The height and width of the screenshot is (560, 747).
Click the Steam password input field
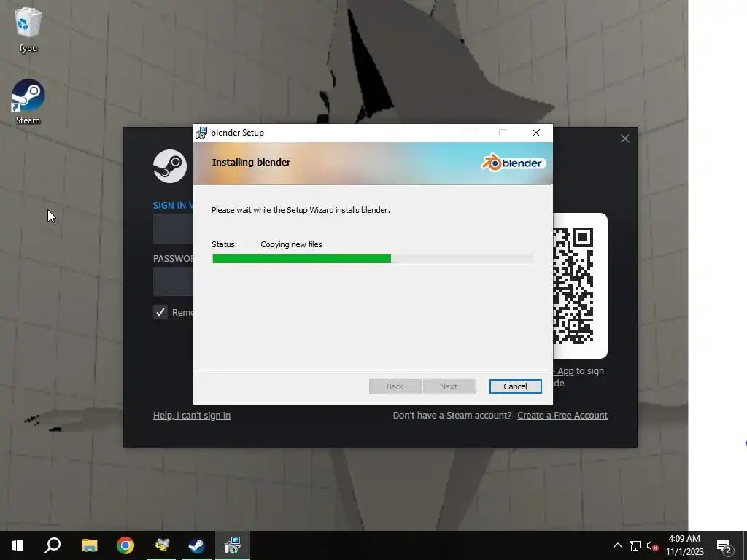[174, 281]
